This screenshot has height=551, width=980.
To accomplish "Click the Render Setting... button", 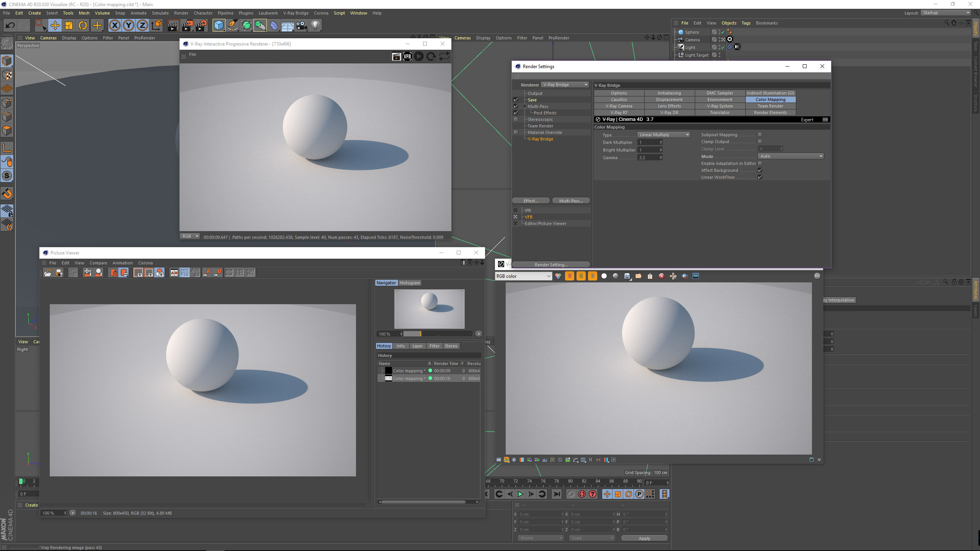I will point(551,265).
